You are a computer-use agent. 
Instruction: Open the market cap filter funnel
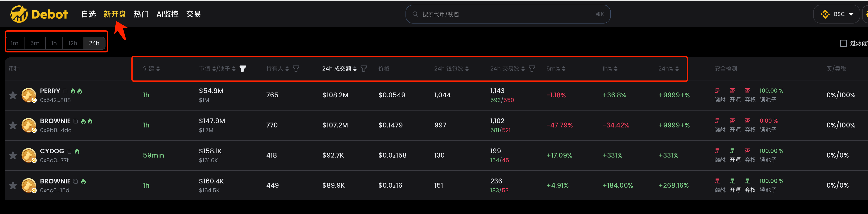point(243,69)
